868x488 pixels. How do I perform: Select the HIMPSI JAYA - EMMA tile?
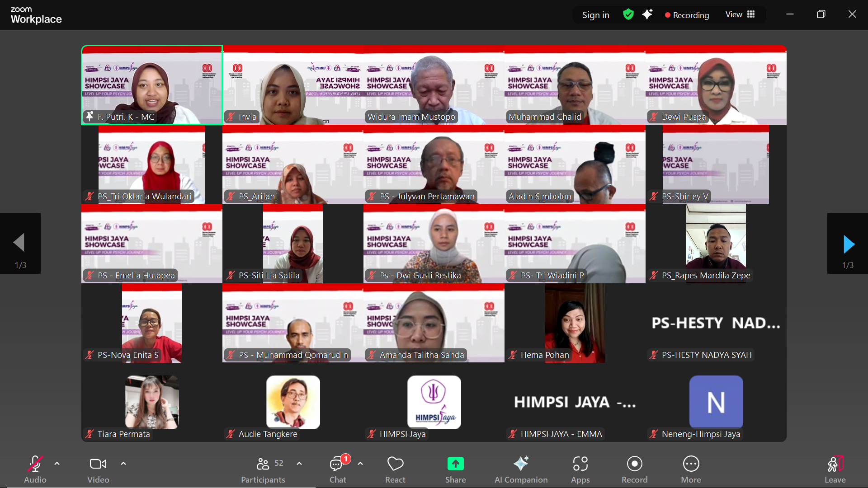tap(575, 402)
